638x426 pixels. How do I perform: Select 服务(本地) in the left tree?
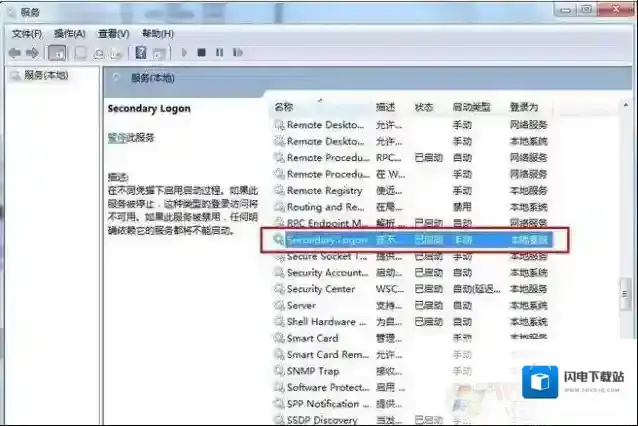[x=46, y=76]
